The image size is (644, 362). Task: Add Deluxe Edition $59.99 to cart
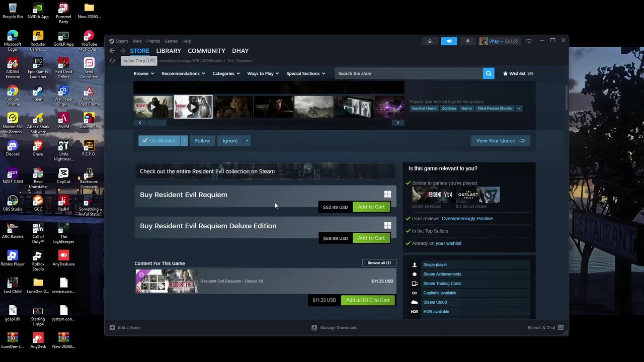[x=371, y=238]
